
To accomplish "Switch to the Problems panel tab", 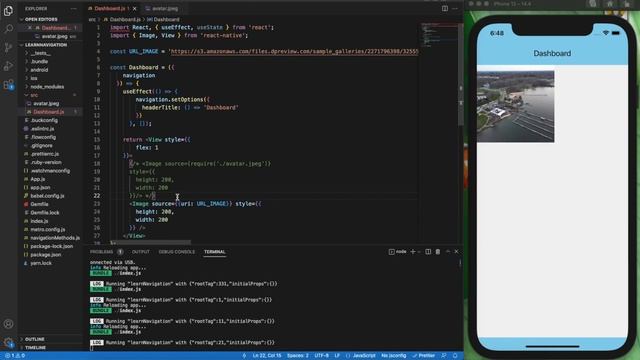I will tap(102, 252).
